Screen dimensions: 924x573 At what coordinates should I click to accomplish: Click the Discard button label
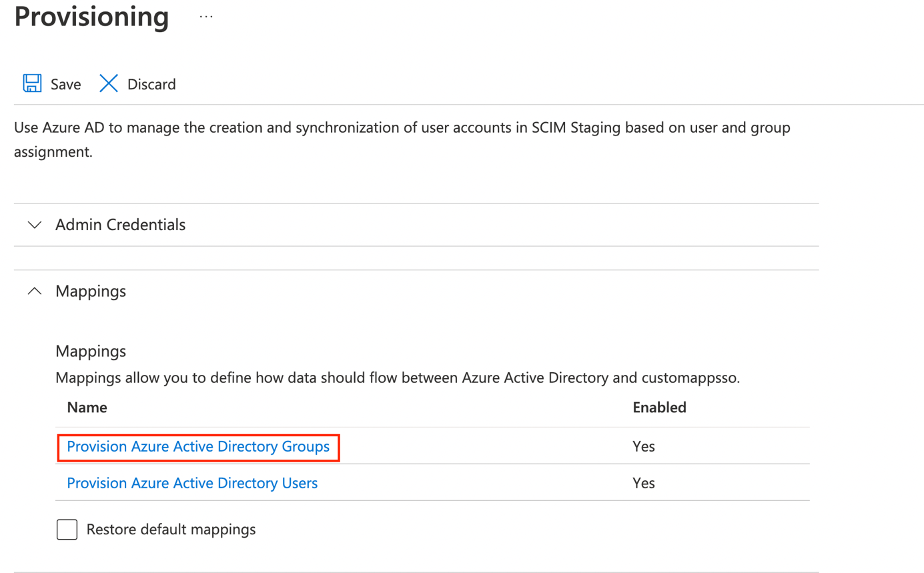(x=151, y=84)
